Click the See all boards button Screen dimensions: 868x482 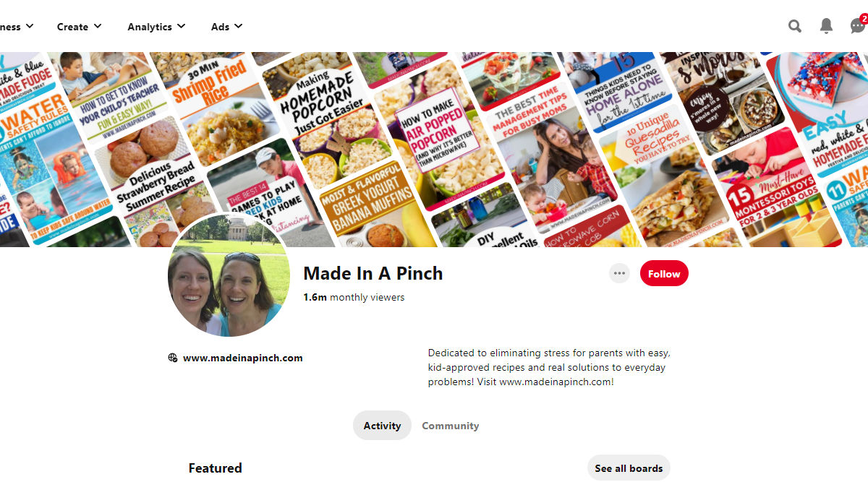629,468
